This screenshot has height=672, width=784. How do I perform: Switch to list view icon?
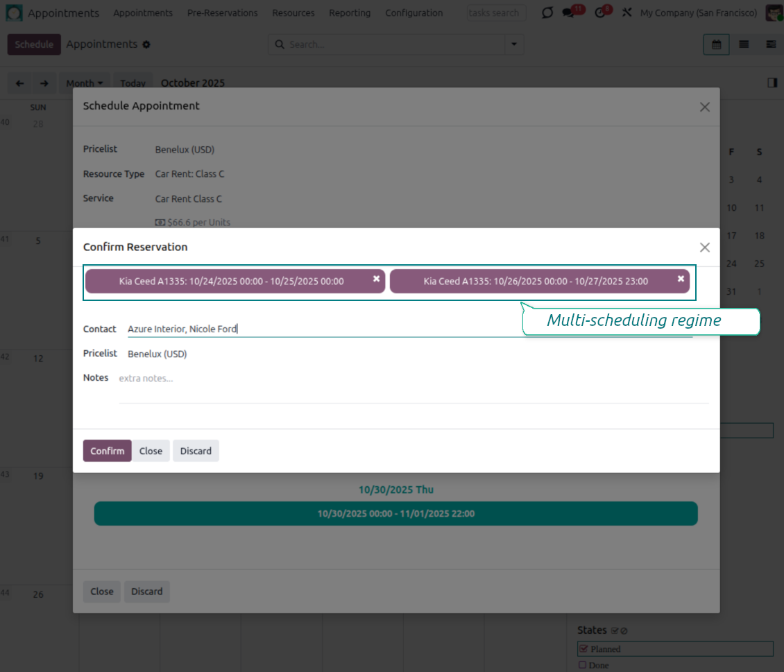coord(744,44)
